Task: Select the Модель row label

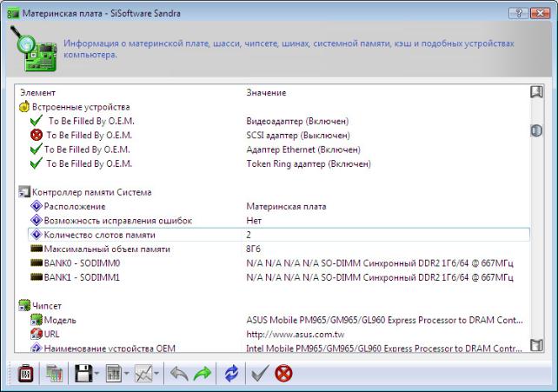Action: (60, 320)
